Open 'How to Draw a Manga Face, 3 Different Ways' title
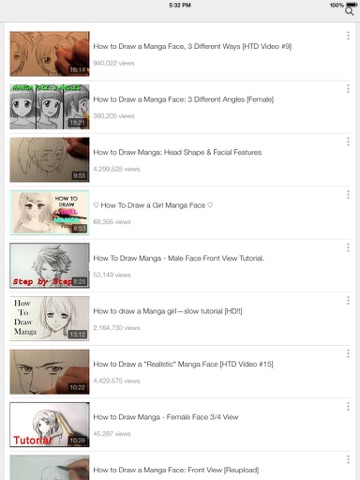 193,46
